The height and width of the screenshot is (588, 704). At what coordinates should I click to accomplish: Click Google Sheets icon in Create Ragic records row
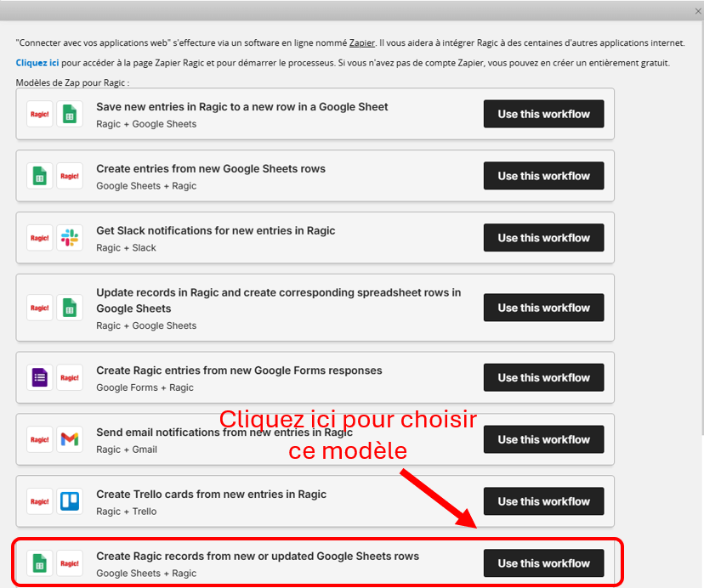coord(39,563)
